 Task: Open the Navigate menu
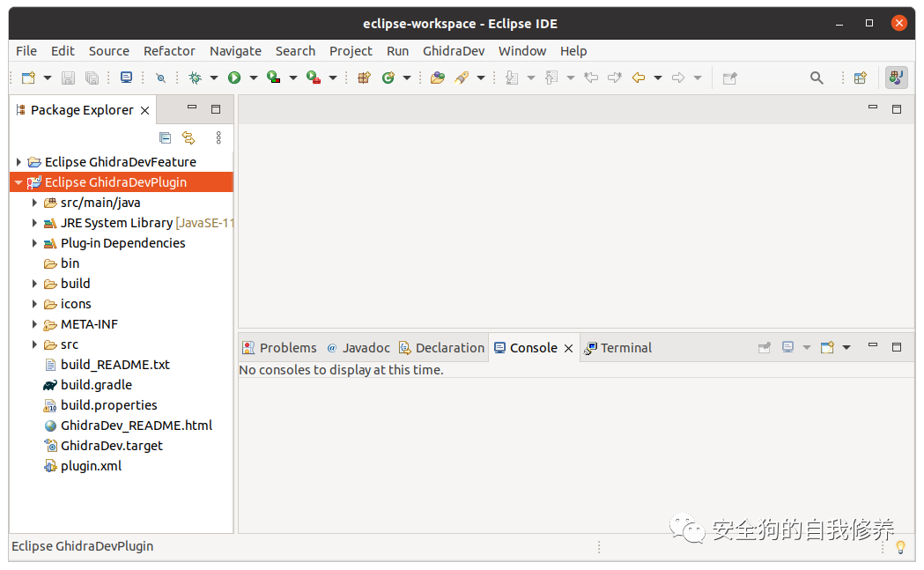pyautogui.click(x=235, y=51)
